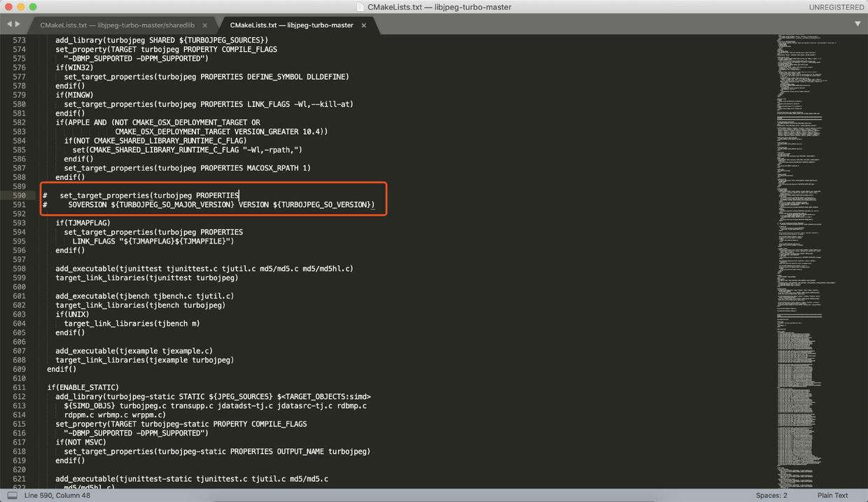
Task: Click the add_executable(tjexample tjexample.c) line
Action: point(134,351)
